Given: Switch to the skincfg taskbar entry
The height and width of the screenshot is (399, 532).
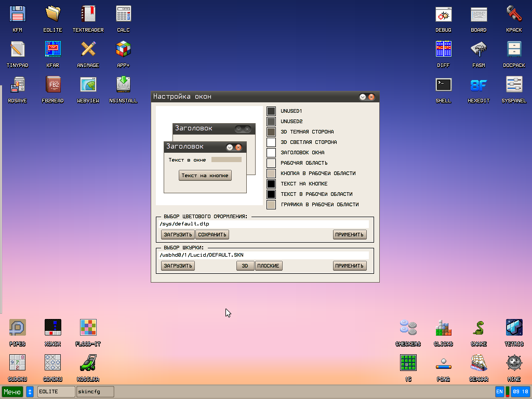Looking at the screenshot, I should coord(95,391).
